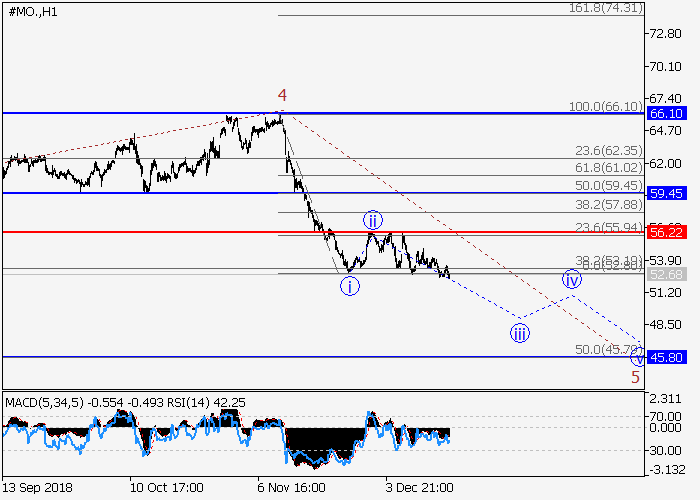
Task: Click the blue 45.80 price level tag
Action: pos(665,357)
